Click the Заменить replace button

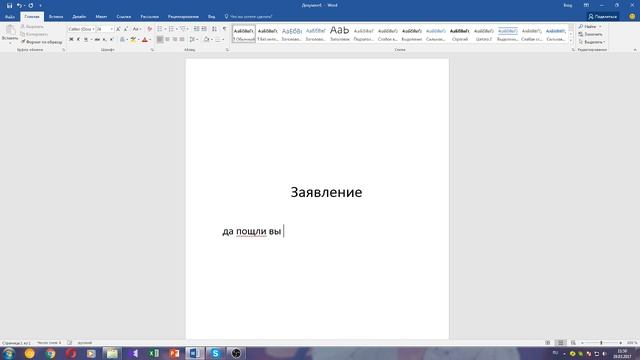click(x=590, y=34)
